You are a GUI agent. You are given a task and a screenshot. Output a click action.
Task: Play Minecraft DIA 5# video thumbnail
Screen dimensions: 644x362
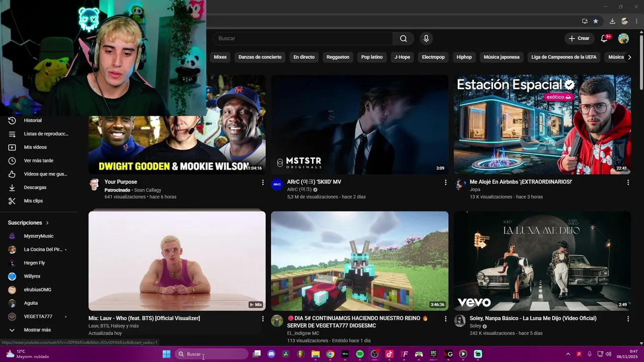click(x=360, y=261)
